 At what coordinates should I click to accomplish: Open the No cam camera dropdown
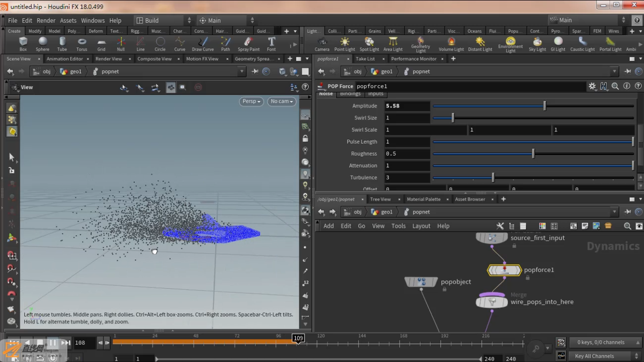point(282,101)
